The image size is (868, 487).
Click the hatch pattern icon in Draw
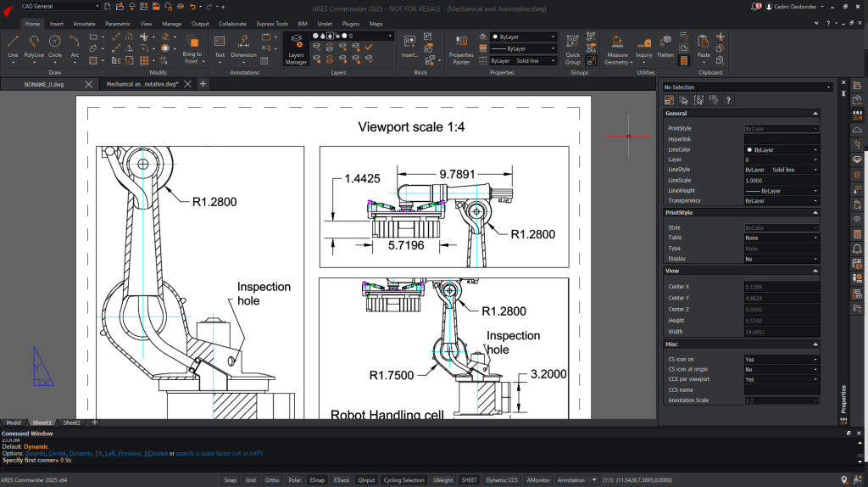coord(93,60)
